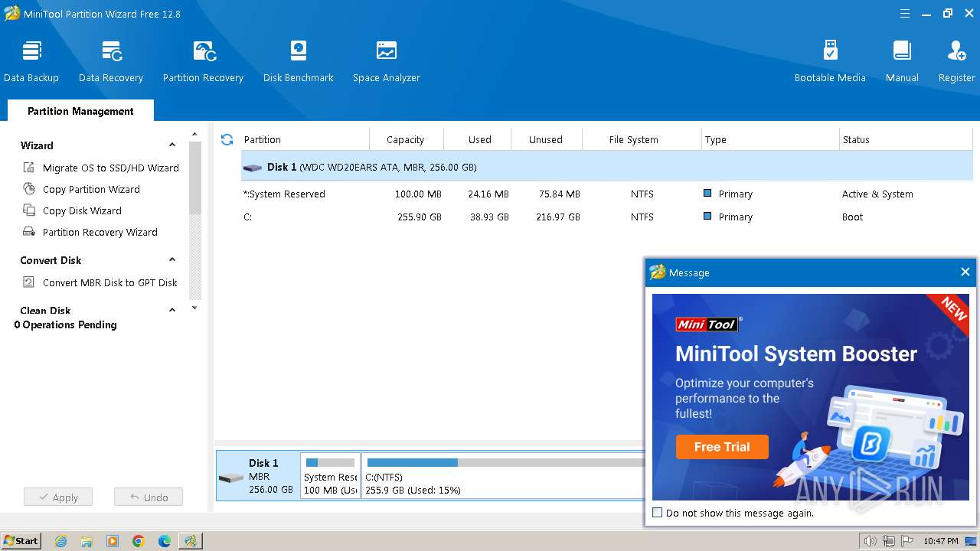The width and height of the screenshot is (980, 551).
Task: Click the Disk 1 drive icon in partition list
Action: pos(253,168)
